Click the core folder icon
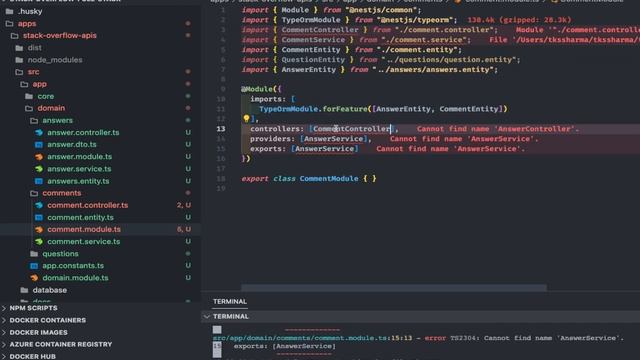Viewport: 640px width, 360px height. pos(29,96)
